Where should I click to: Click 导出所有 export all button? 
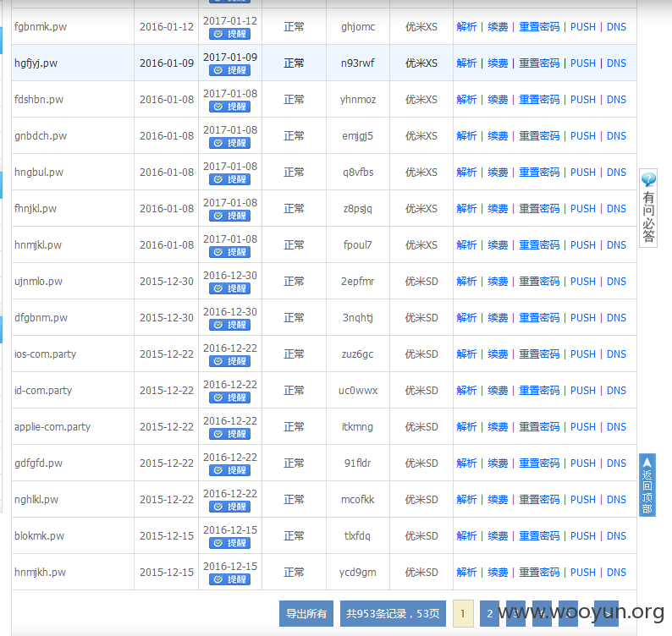(x=306, y=614)
